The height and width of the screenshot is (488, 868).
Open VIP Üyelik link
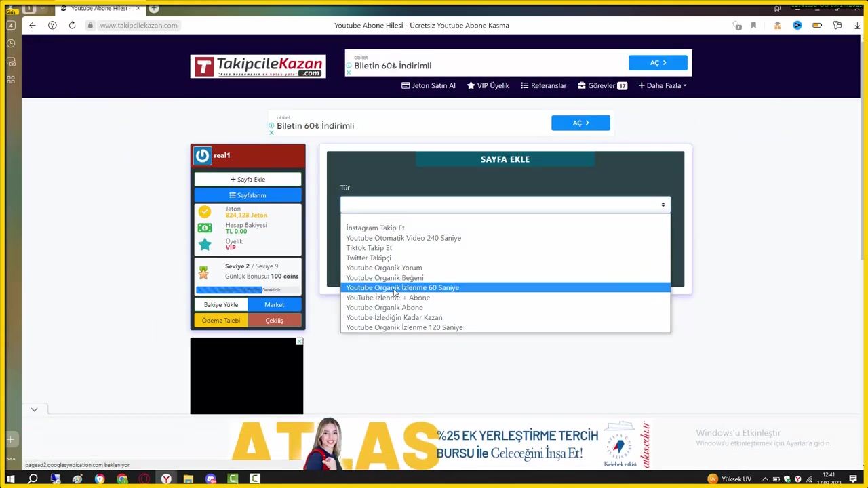click(x=488, y=85)
